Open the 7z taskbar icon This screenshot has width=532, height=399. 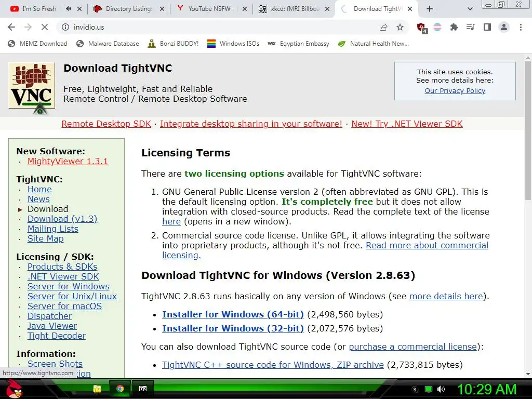(143, 389)
